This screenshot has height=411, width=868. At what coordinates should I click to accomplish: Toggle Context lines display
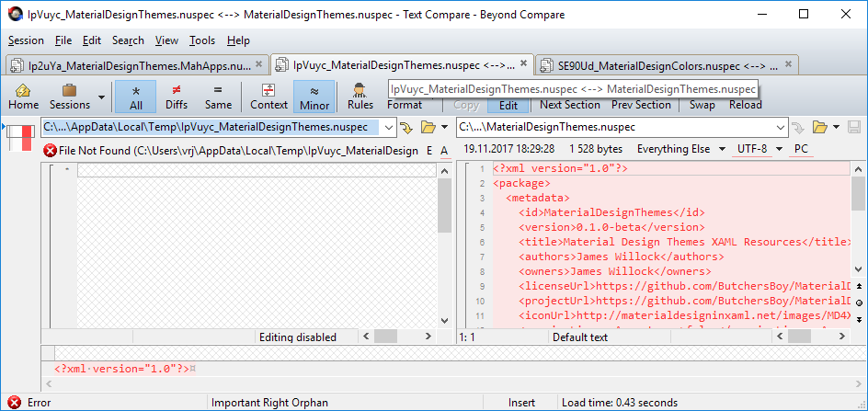tap(269, 97)
